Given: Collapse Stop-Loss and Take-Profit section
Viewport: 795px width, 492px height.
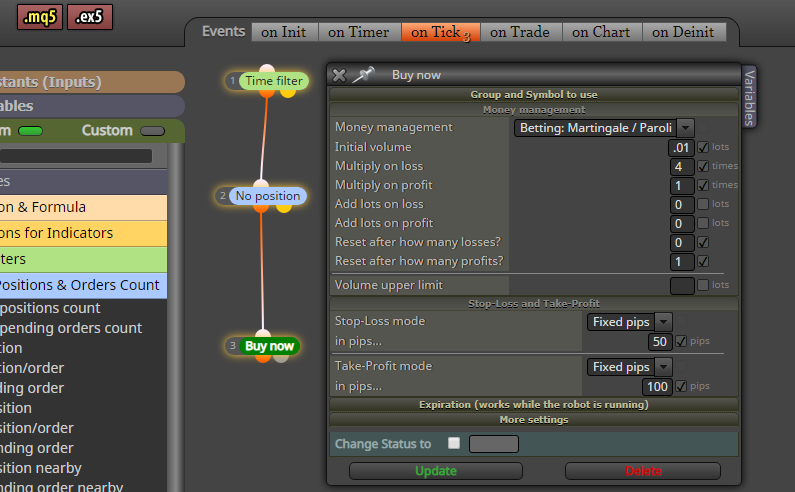Looking at the screenshot, I should pos(534,303).
